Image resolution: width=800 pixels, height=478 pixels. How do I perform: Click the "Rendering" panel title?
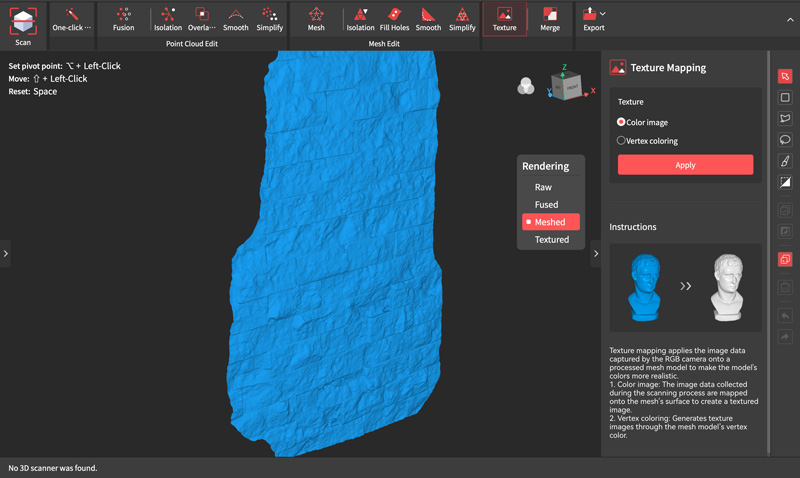pyautogui.click(x=545, y=166)
